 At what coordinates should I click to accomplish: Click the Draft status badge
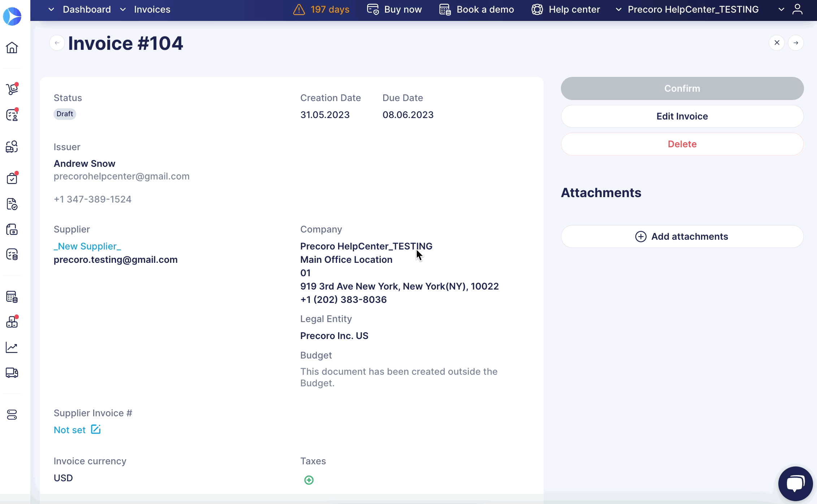coord(65,114)
